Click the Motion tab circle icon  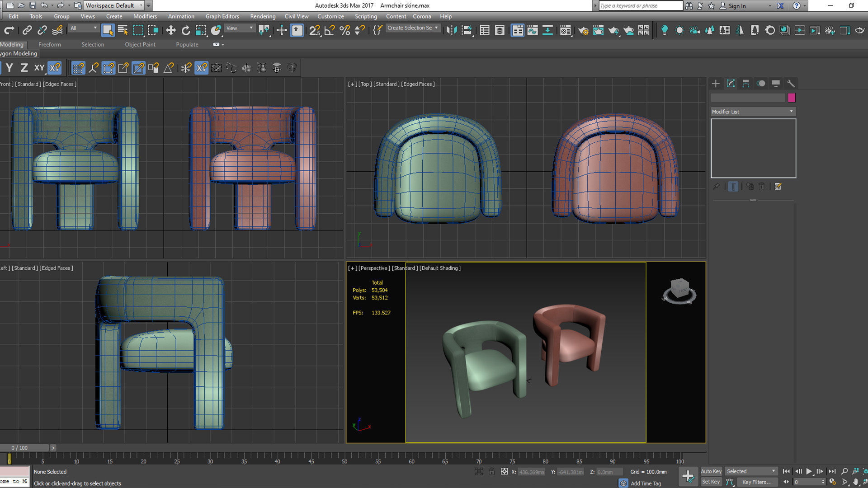click(x=761, y=84)
